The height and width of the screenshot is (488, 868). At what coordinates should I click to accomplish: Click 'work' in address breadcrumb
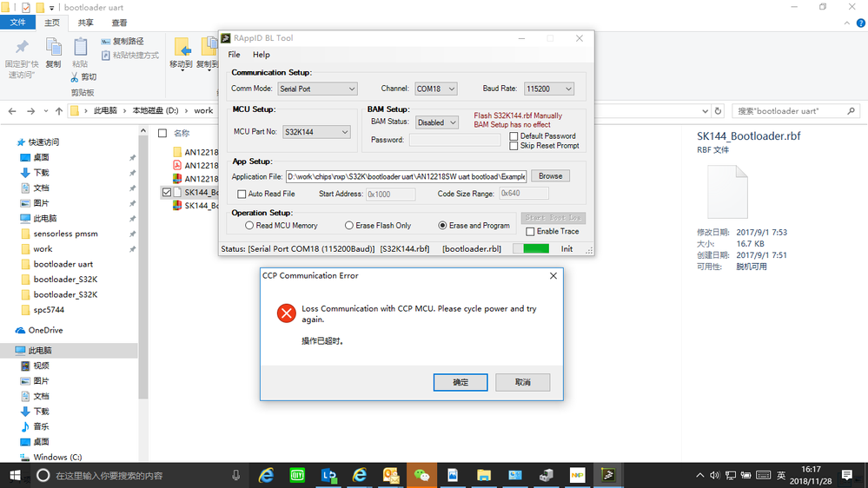[203, 110]
